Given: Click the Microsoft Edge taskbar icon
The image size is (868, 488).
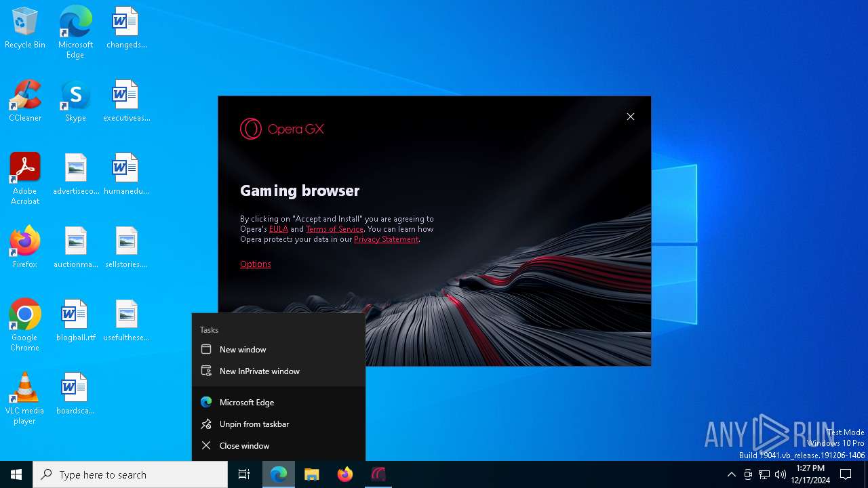Looking at the screenshot, I should 279,474.
